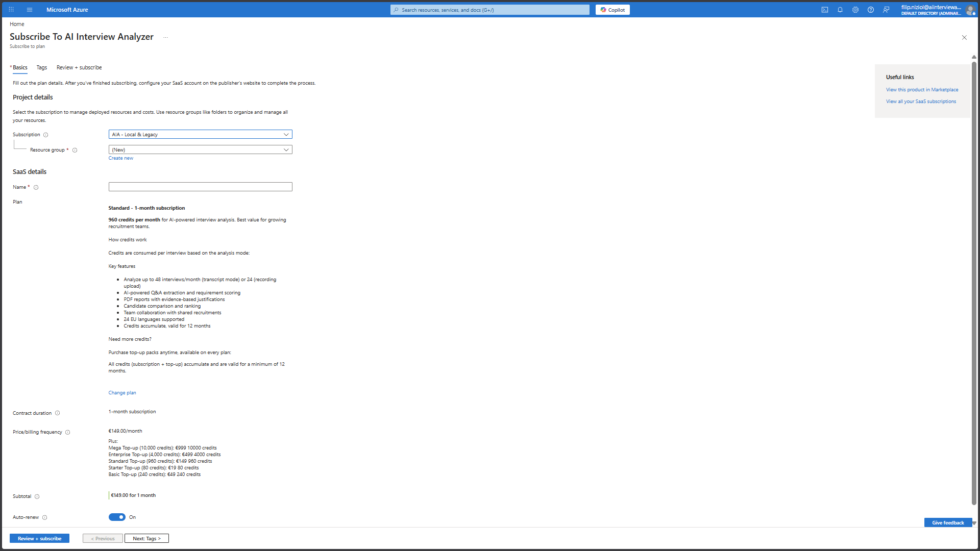The height and width of the screenshot is (551, 980).
Task: Click the Subscription info icon
Action: pyautogui.click(x=46, y=135)
